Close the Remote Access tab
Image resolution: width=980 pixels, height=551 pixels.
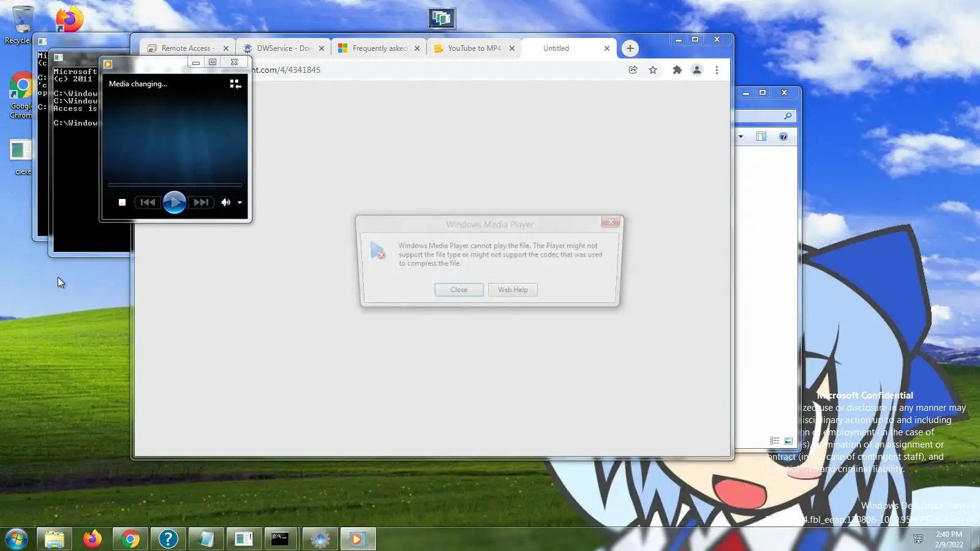point(226,48)
